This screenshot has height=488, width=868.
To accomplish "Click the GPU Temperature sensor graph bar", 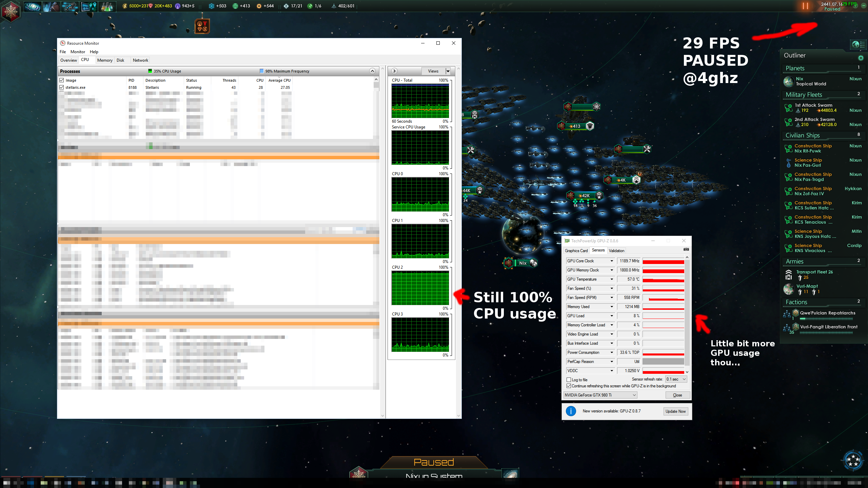I will (664, 279).
